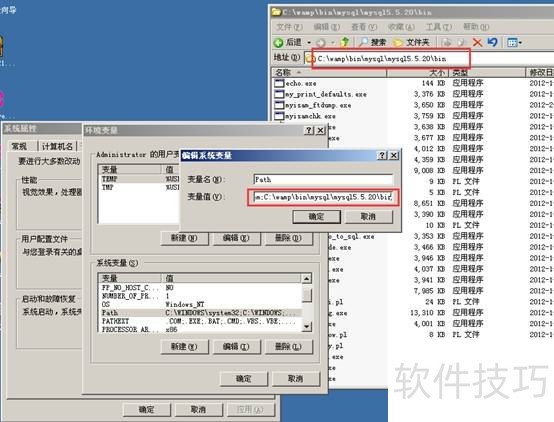Select the myisamchk.exe file icon
The width and height of the screenshot is (554, 422).
[279, 116]
